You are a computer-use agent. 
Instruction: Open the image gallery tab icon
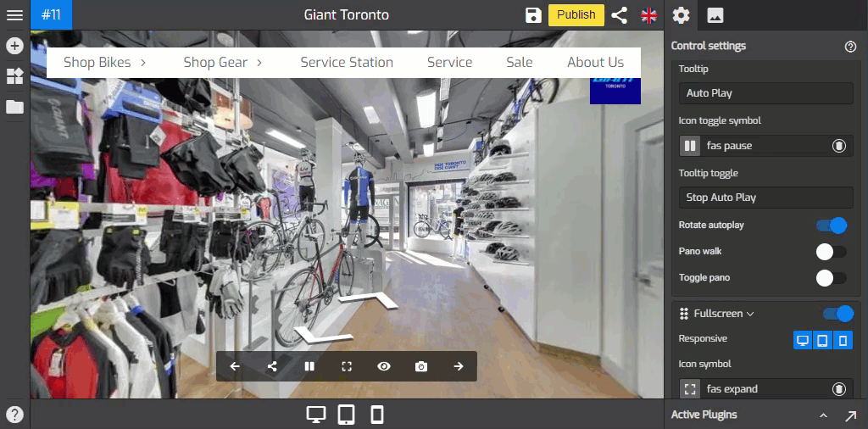[715, 15]
